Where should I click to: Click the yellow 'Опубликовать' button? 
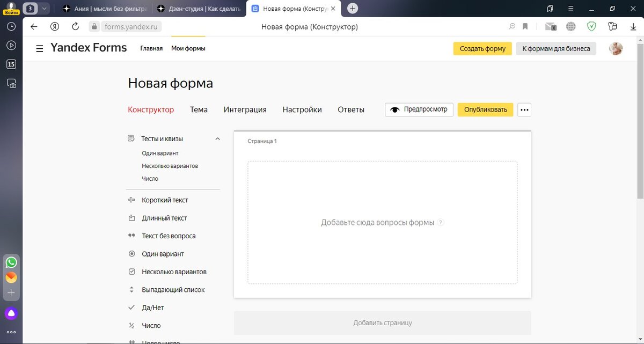coord(485,109)
